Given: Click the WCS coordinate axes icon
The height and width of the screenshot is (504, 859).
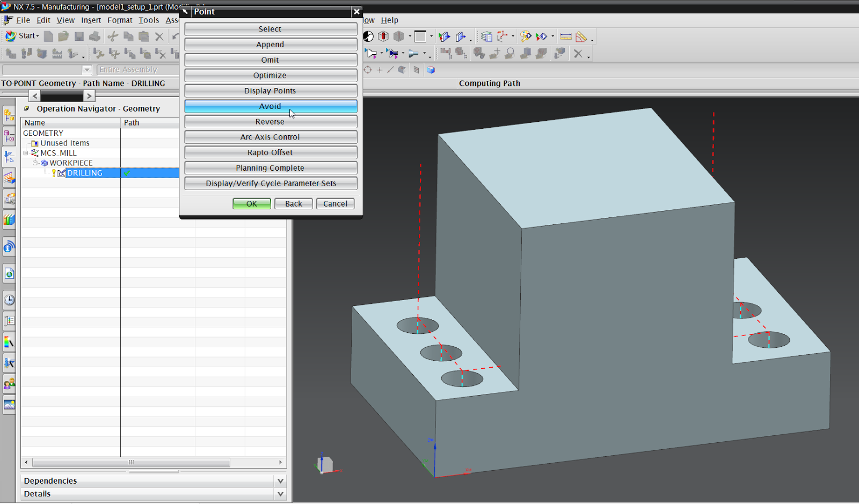Looking at the screenshot, I should click(x=502, y=36).
